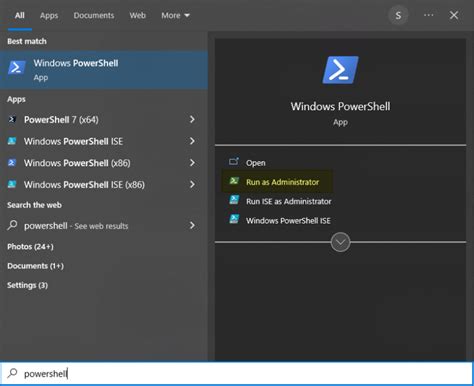Viewport: 474px width, 386px height.
Task: Open the More dropdown filter
Action: [x=176, y=15]
